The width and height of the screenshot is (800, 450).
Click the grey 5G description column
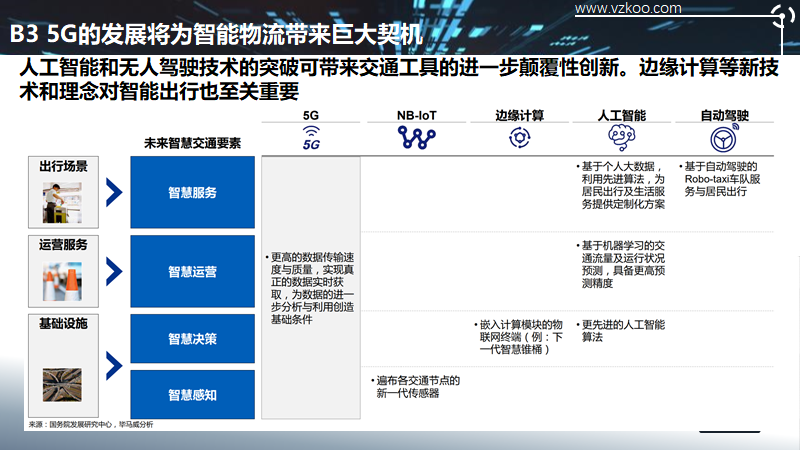point(311,288)
